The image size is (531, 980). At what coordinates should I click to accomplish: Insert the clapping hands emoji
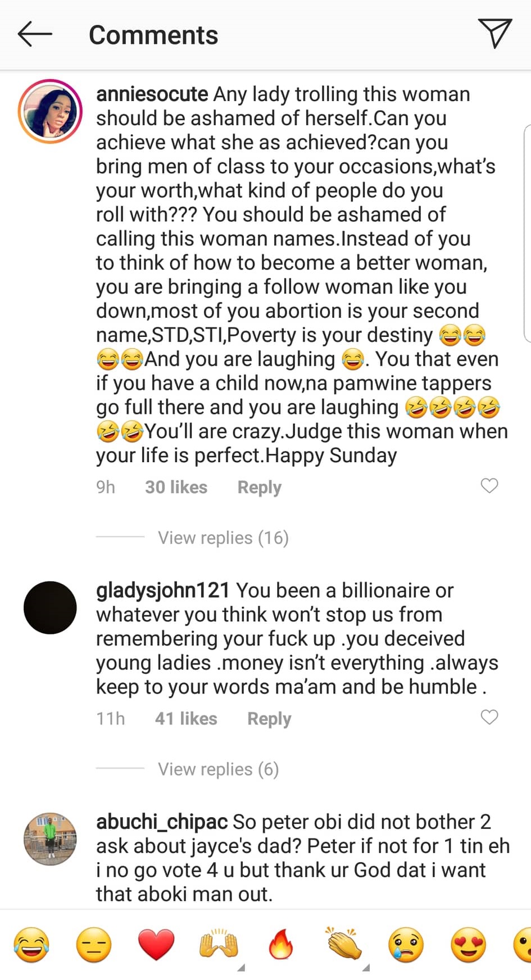point(343,945)
